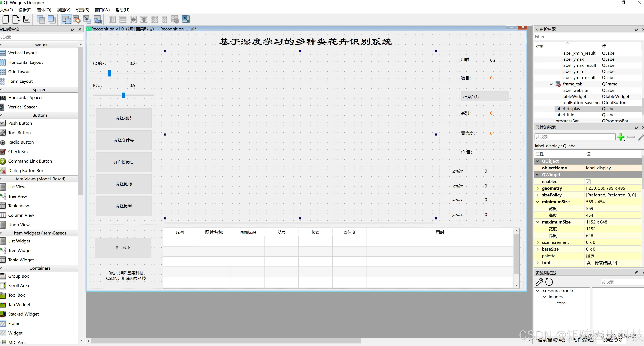Switch to Edit Signals/Slots mode icon
644x346 pixels.
77,19
